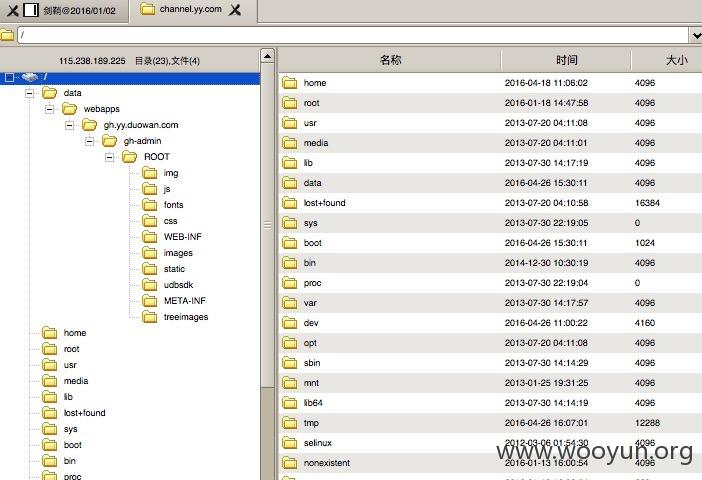Click the proc folder icon in file list

(290, 283)
